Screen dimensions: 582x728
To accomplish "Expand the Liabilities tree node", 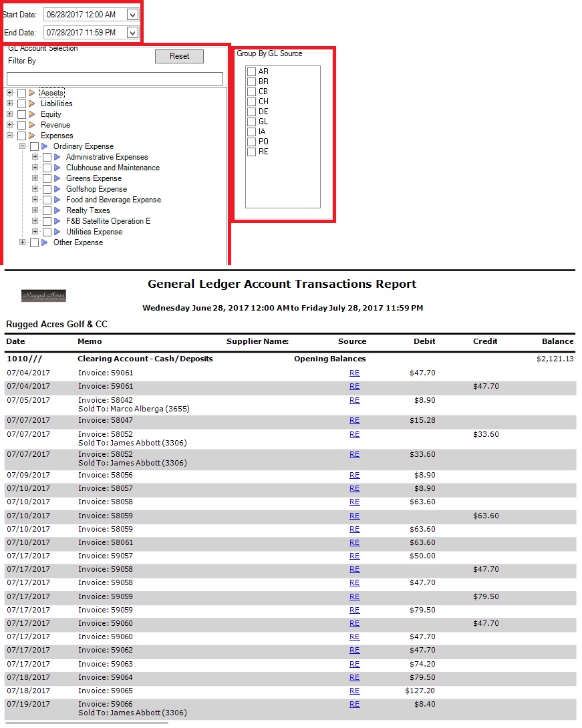I will (9, 104).
